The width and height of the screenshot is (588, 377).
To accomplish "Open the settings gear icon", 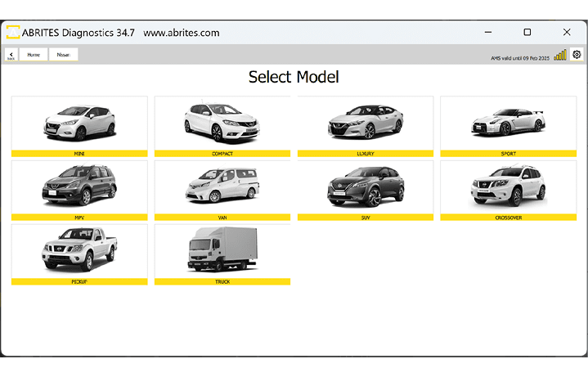I will click(577, 55).
